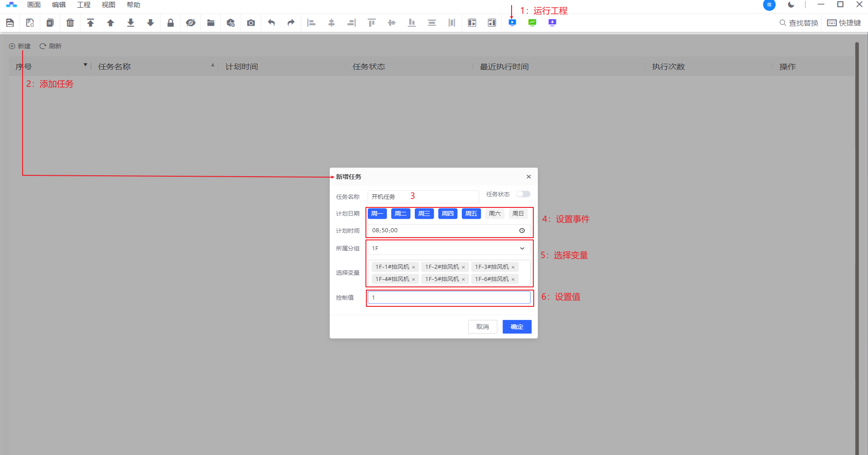Toggle the 任务状态 switch
The image size is (868, 455).
[x=523, y=194]
